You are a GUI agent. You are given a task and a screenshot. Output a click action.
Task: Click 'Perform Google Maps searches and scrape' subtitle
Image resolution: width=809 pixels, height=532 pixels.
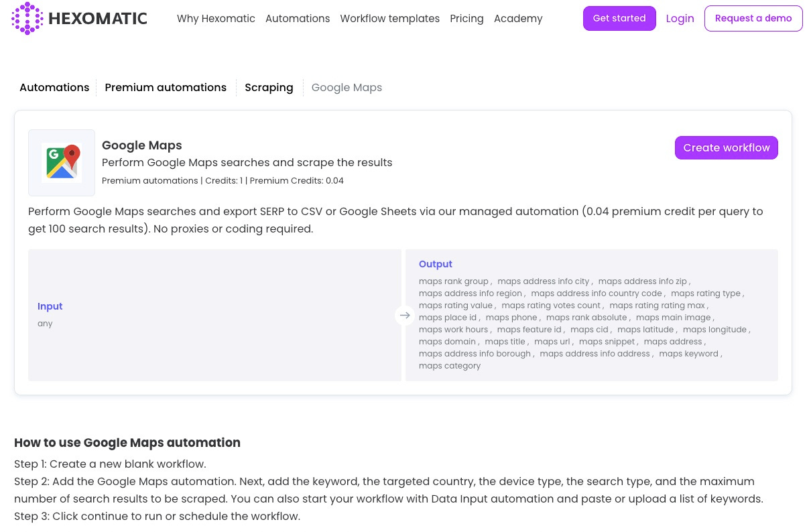point(247,163)
